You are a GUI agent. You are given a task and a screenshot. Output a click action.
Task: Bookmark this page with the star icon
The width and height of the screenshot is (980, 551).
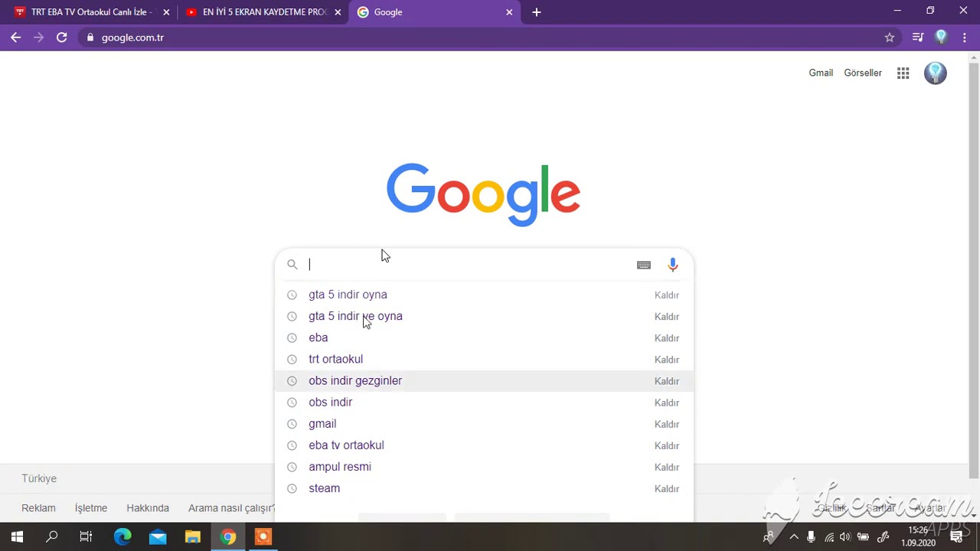[890, 37]
